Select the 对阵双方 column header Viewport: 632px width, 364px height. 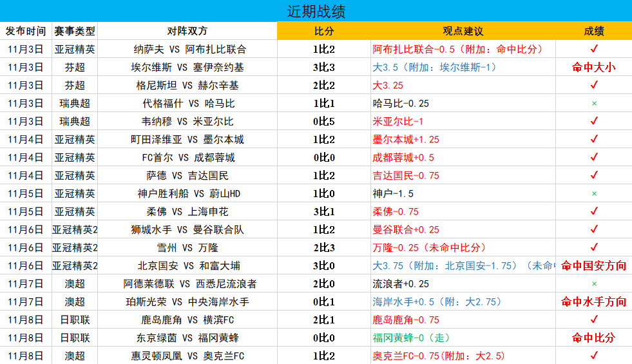point(187,31)
